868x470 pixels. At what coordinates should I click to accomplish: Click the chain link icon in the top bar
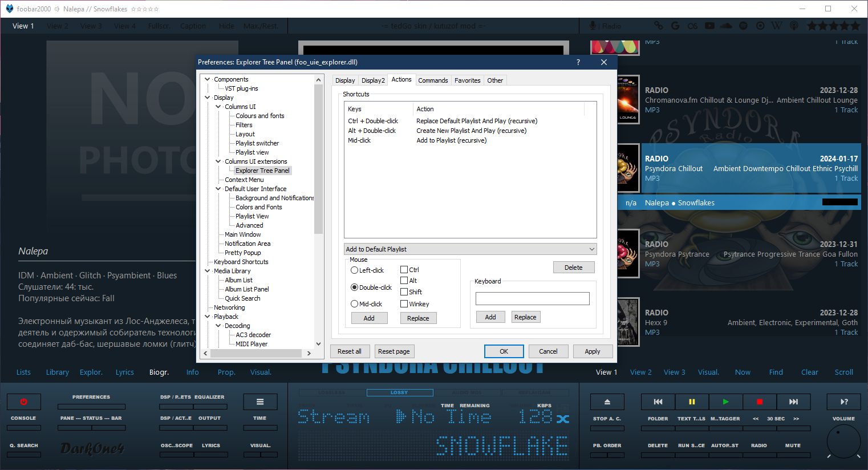point(659,26)
